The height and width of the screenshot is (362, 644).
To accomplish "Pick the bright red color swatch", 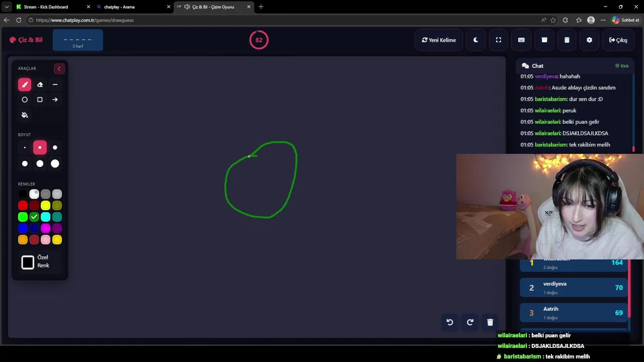I will click(x=23, y=206).
